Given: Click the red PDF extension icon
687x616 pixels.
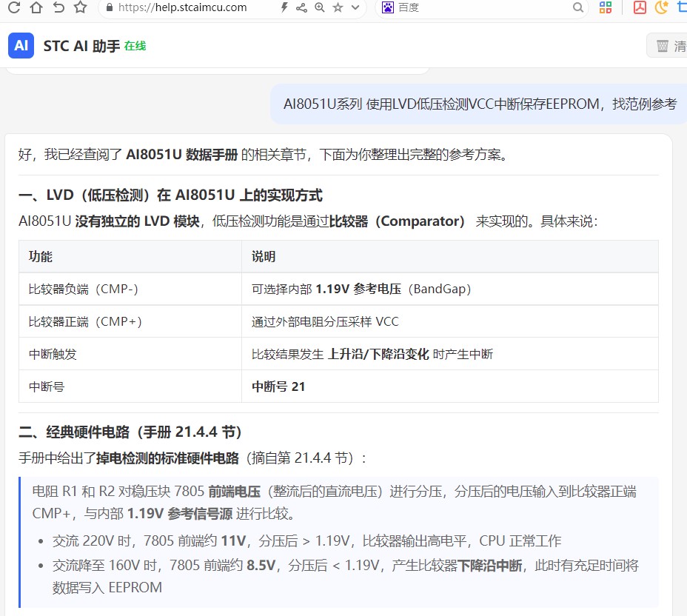Looking at the screenshot, I should (x=640, y=7).
